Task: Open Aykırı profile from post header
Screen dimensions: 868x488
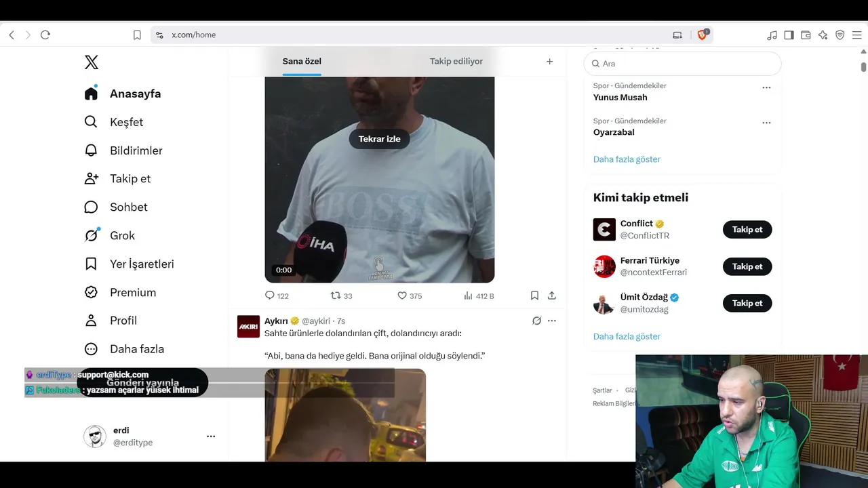Action: 276,321
